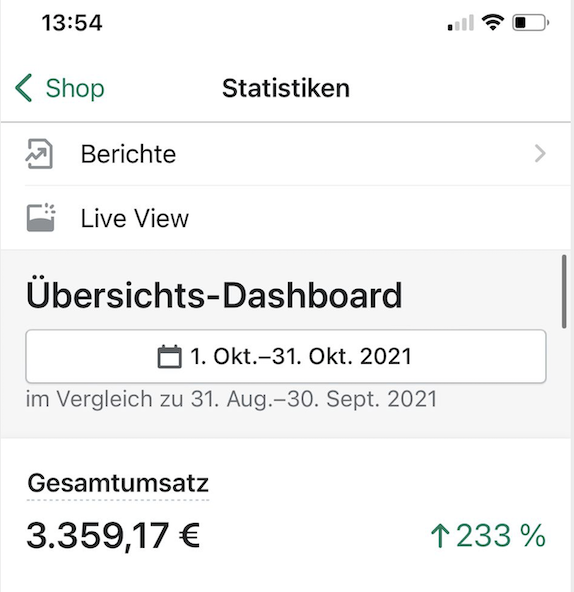Tap the green upward arrow trend icon
This screenshot has width=574, height=592.
(440, 536)
